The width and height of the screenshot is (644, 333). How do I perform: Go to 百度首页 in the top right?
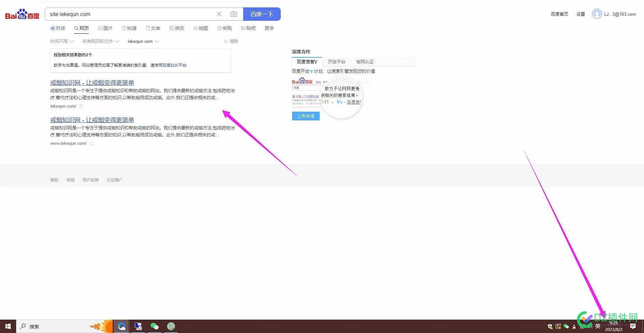(x=559, y=14)
